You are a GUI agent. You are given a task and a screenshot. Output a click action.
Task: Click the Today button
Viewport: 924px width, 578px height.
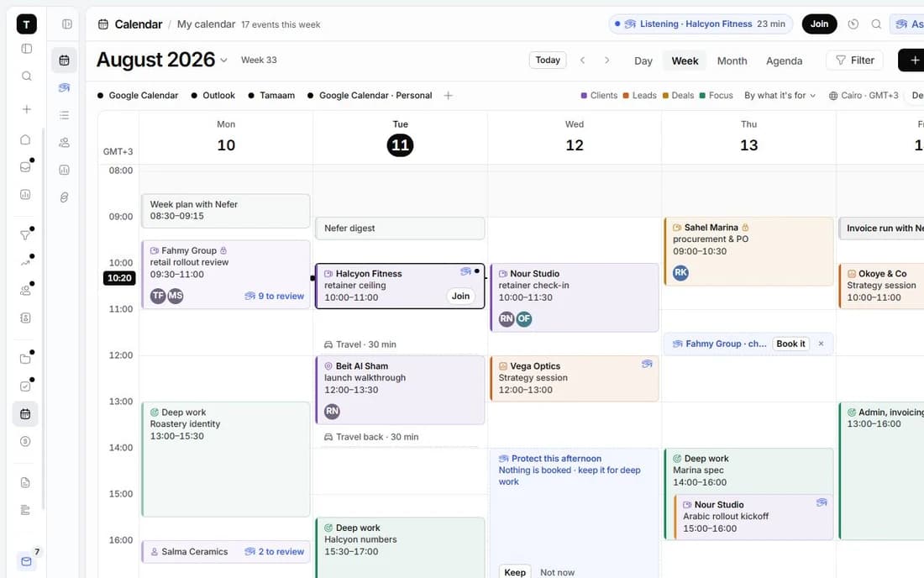click(x=548, y=60)
